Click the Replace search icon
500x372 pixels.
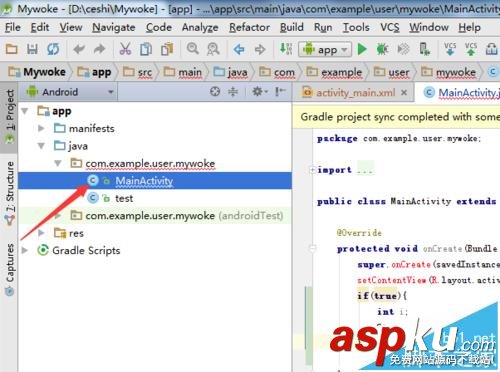(x=213, y=49)
